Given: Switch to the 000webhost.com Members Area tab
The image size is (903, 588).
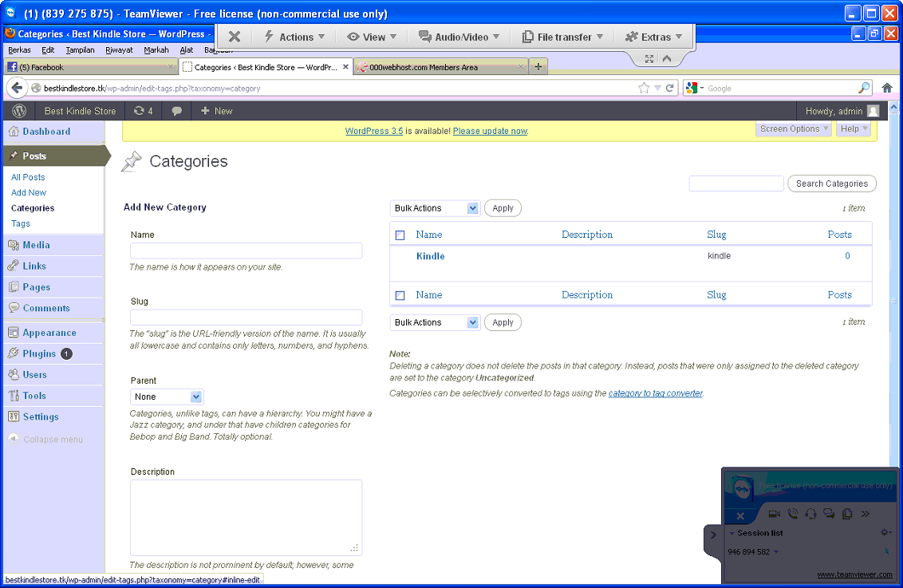Looking at the screenshot, I should tap(441, 67).
